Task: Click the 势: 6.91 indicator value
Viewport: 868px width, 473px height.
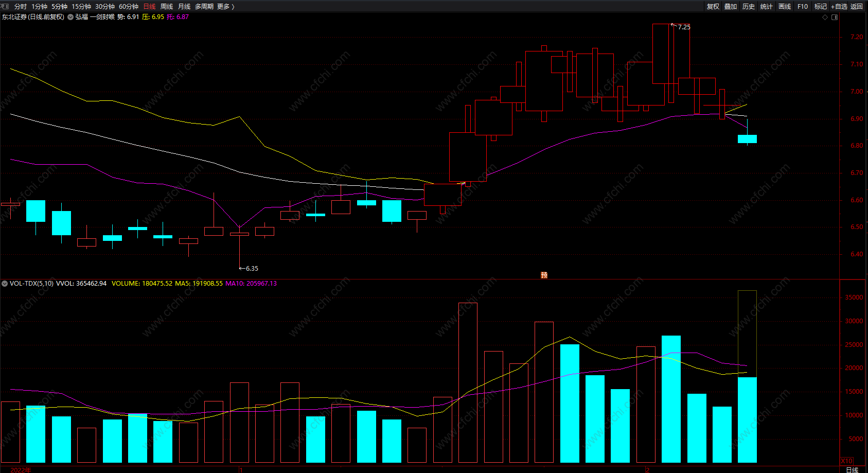Action: [128, 17]
